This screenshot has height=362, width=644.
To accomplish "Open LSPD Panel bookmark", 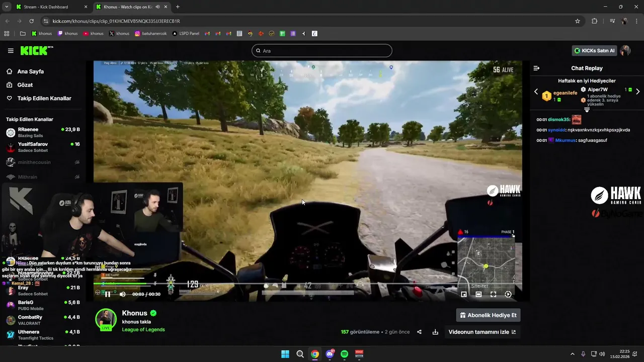I will (186, 34).
